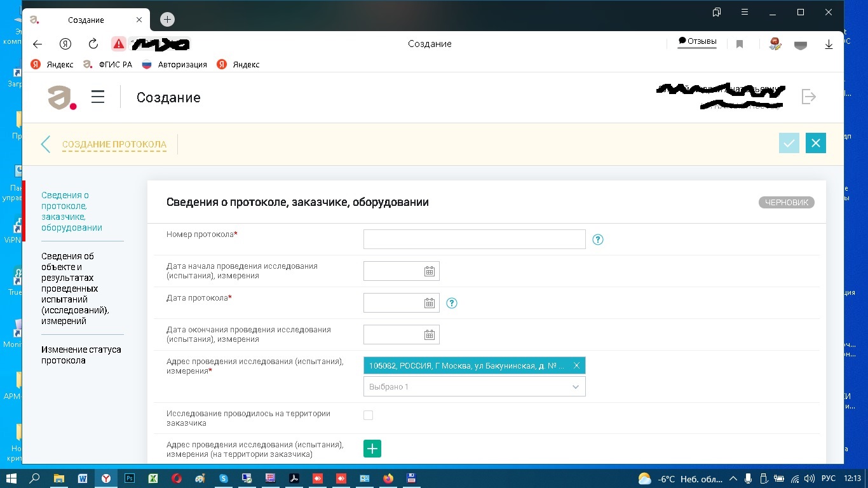Open the first Яндекс bookmark

tap(52, 64)
